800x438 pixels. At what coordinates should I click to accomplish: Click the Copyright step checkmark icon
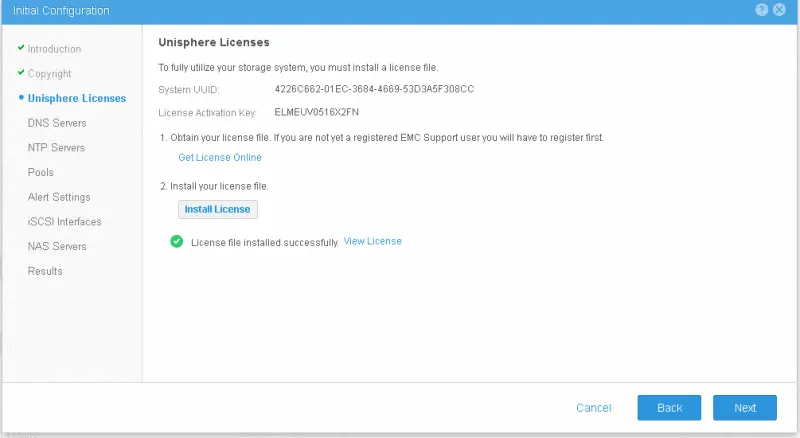click(x=21, y=72)
